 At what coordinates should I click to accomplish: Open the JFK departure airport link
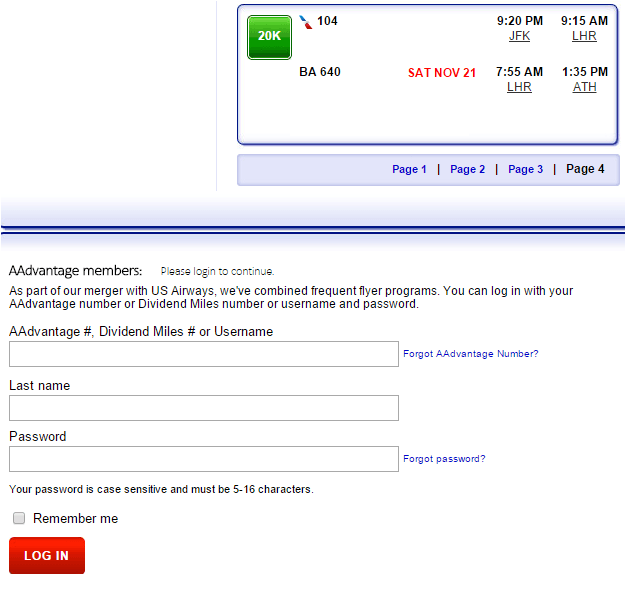[x=519, y=36]
